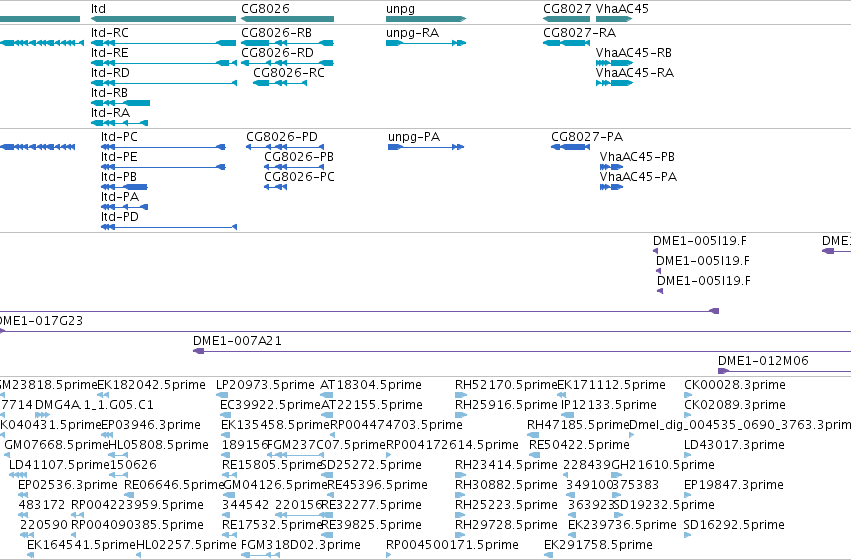Click EST EK171112.5prime
The image size is (851, 560).
(x=612, y=385)
